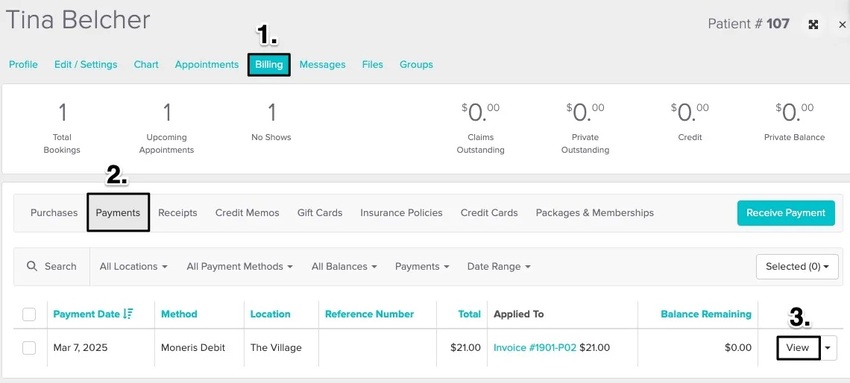Go to Edit / Settings tab
This screenshot has height=383, width=850.
[x=86, y=64]
